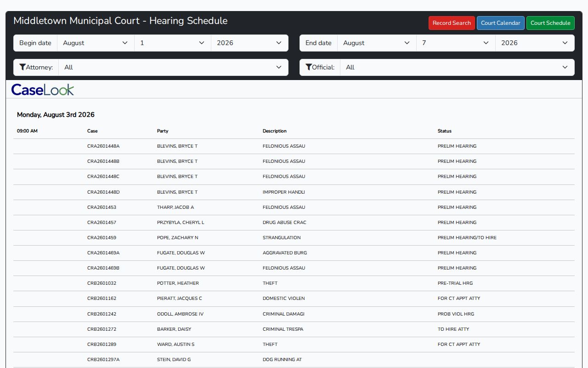The width and height of the screenshot is (588, 368).
Task: Click PRE-TRIAL HRG status
Action: [455, 283]
